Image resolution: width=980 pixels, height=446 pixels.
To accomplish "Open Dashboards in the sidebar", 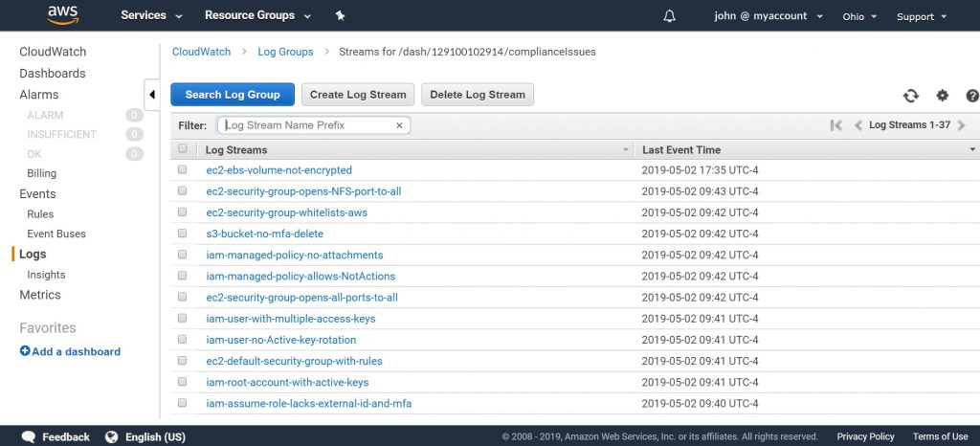I will point(53,73).
